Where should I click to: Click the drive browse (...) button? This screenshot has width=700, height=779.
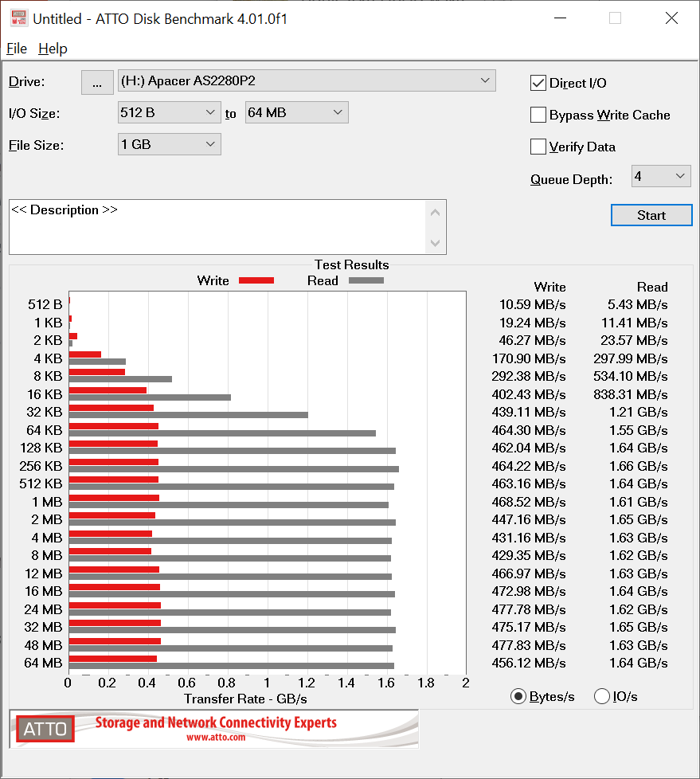click(x=97, y=82)
